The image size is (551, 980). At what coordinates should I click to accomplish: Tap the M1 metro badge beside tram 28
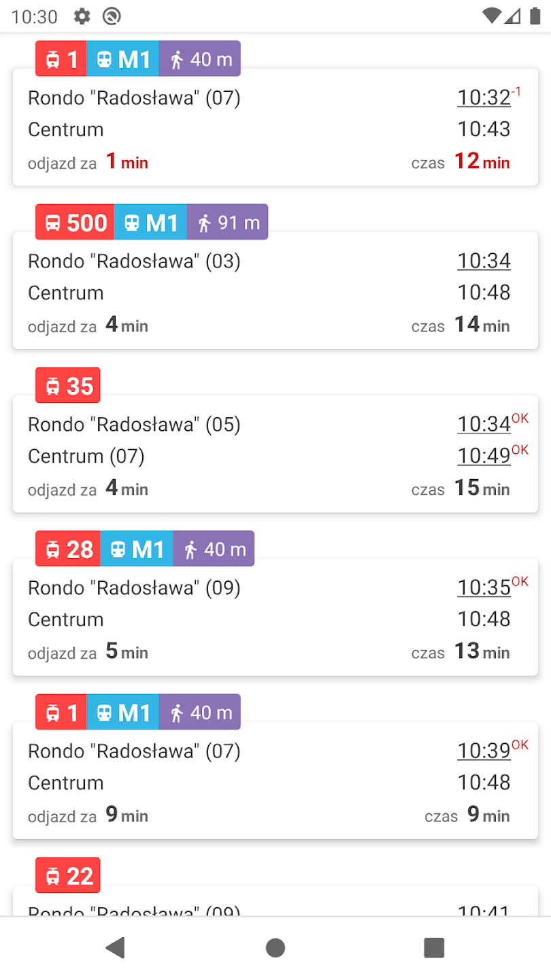point(137,549)
